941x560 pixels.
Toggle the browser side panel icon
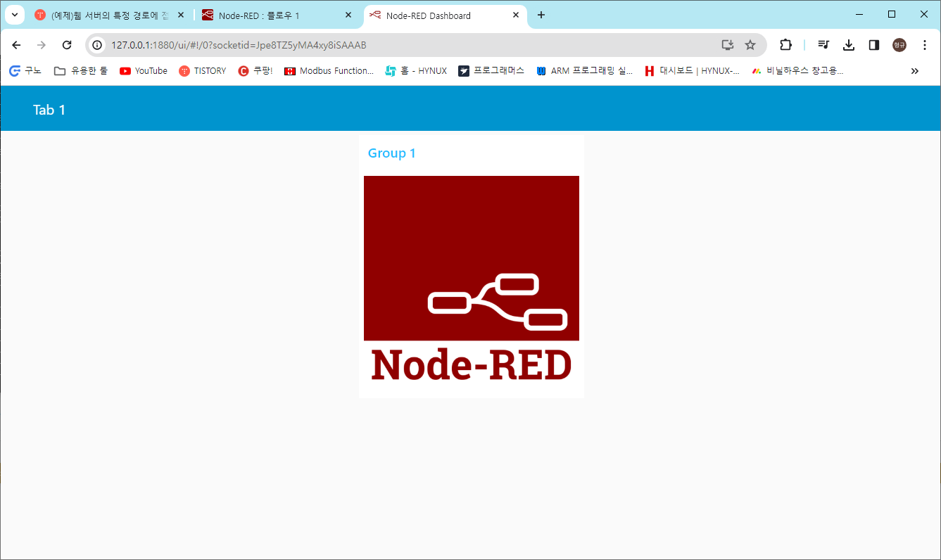(x=874, y=45)
